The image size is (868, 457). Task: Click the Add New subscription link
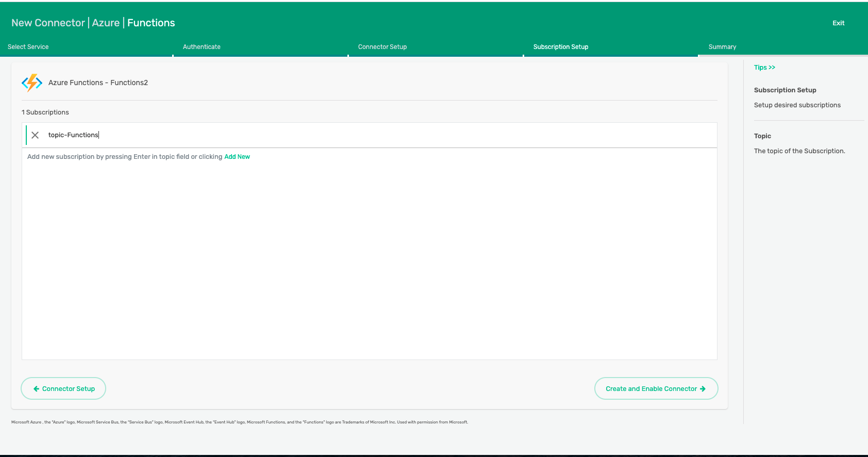tap(237, 157)
